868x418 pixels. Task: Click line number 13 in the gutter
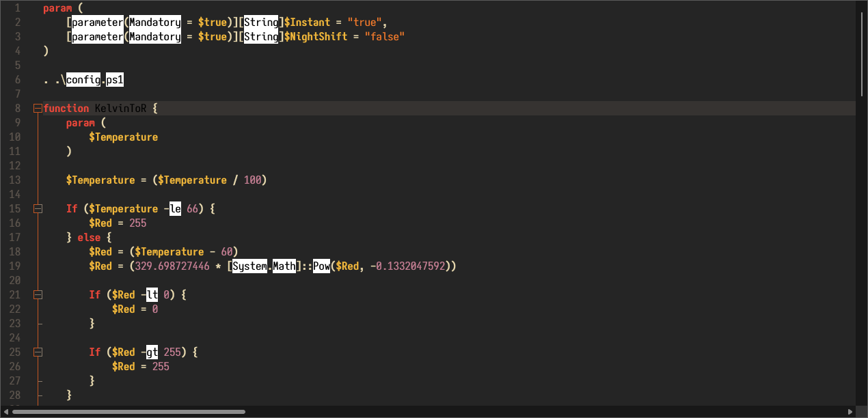click(x=14, y=180)
